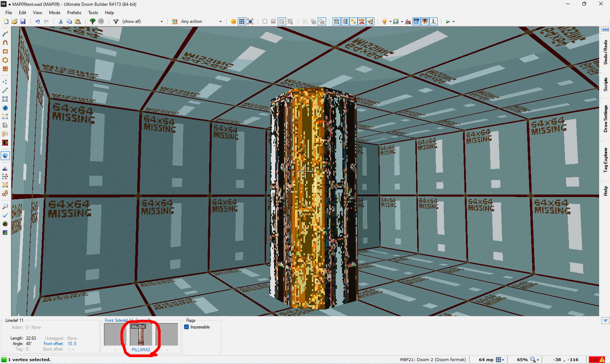Click the red errors warning indicator
This screenshot has height=364, width=610.
coord(597,360)
